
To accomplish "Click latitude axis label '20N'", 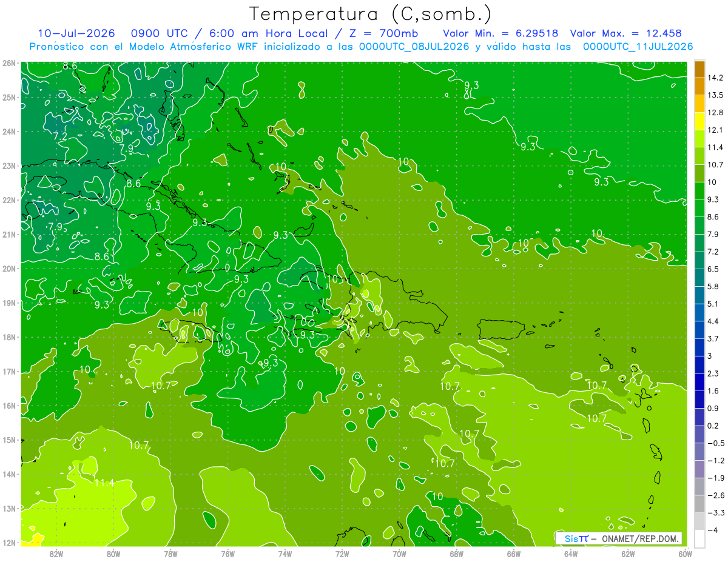I will click(8, 269).
